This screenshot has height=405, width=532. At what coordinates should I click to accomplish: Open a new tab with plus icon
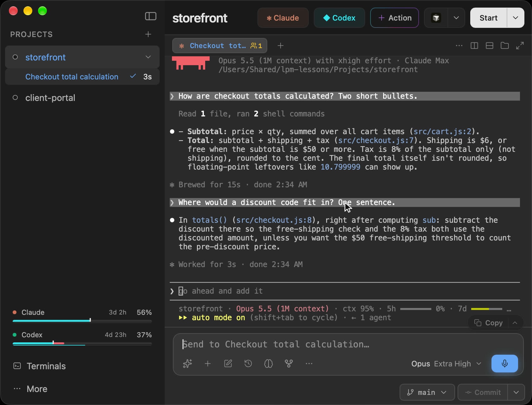(280, 46)
